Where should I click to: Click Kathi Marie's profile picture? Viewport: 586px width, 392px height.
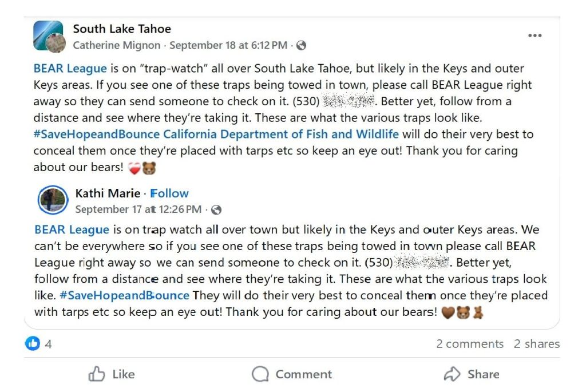pos(53,200)
